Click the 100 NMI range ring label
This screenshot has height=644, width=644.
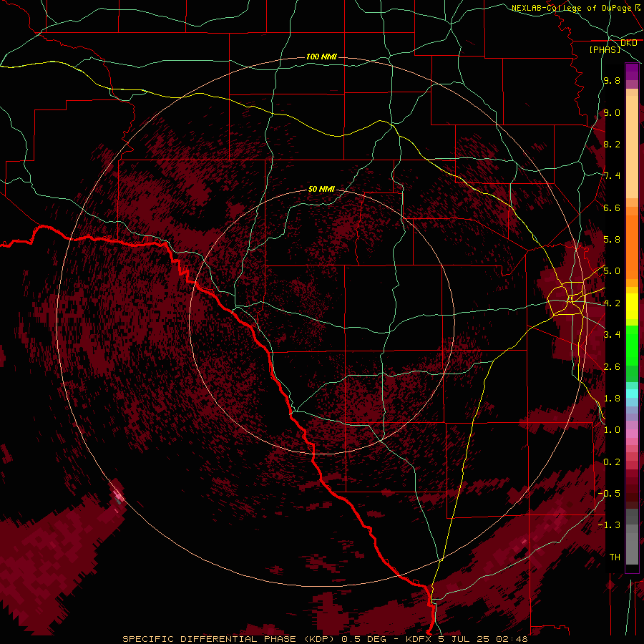321,57
